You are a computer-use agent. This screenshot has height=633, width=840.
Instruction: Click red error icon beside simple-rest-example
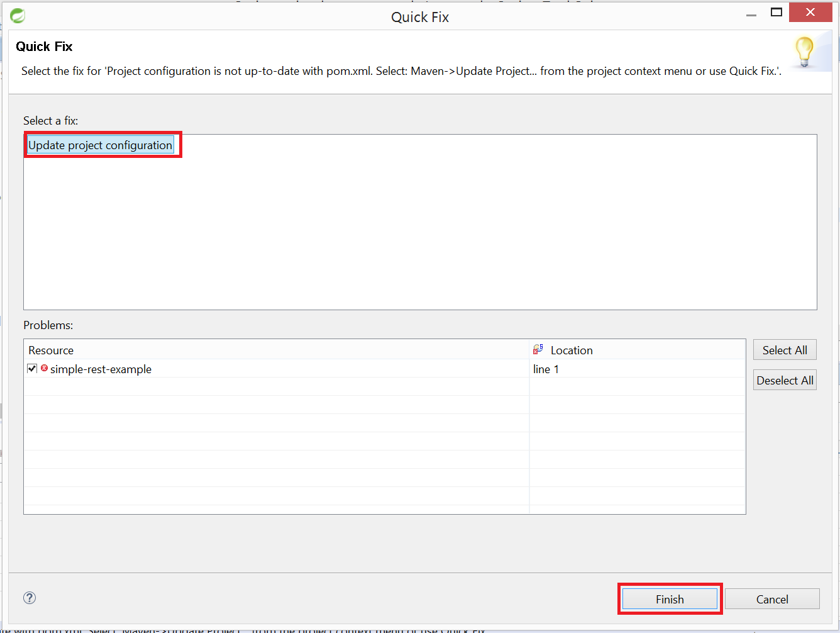44,368
